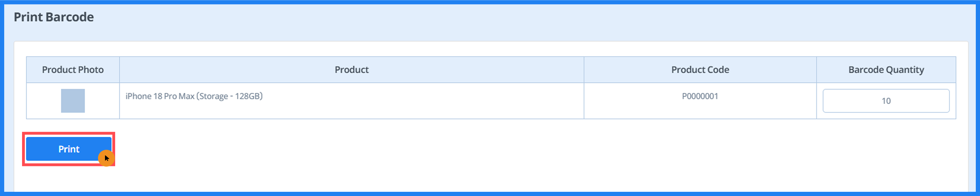The width and height of the screenshot is (980, 196).
Task: Click the blue Print button
Action: (69, 149)
